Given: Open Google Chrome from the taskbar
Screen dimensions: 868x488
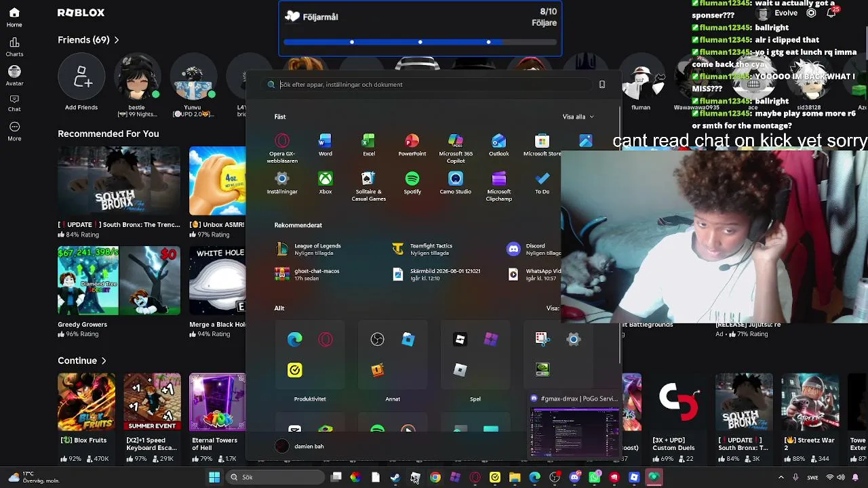Looking at the screenshot, I should coord(435,477).
